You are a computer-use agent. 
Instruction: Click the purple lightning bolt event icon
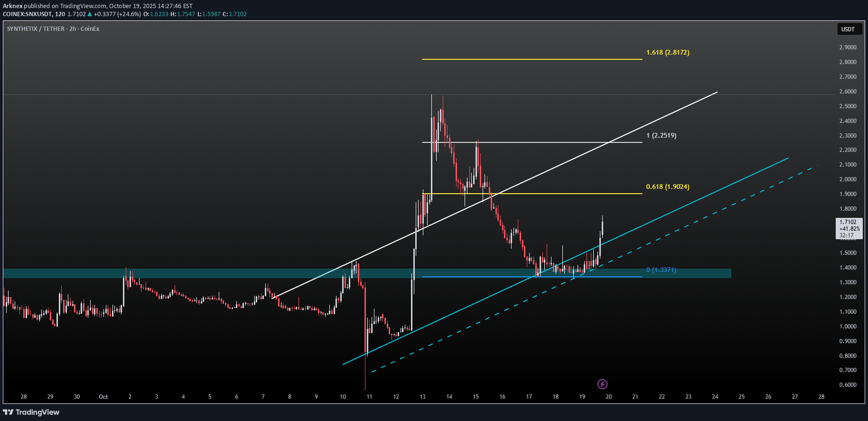point(602,384)
